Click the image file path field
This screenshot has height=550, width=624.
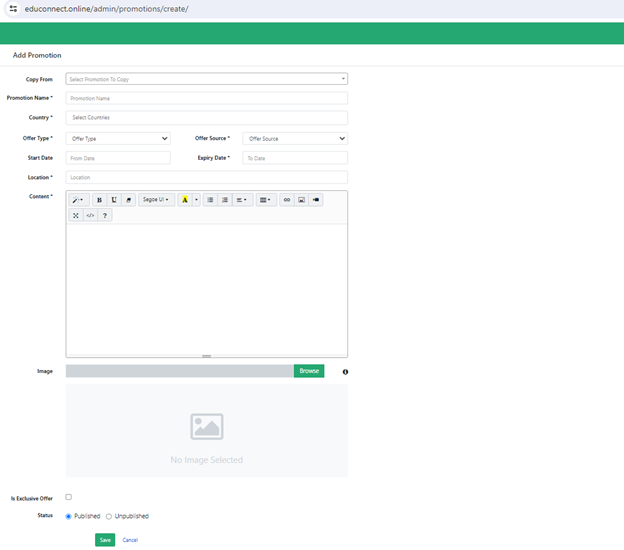coord(180,371)
